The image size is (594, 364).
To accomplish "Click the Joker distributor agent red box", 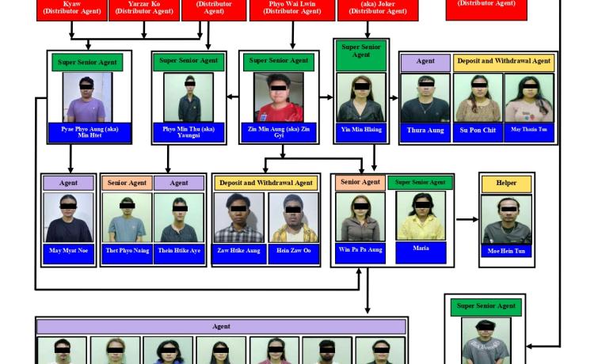I will coord(367,9).
